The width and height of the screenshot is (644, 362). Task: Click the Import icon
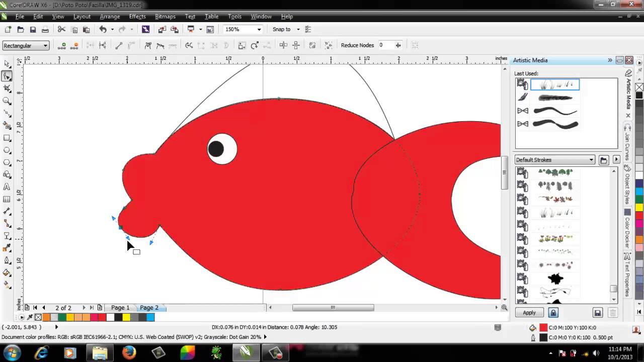(x=163, y=30)
